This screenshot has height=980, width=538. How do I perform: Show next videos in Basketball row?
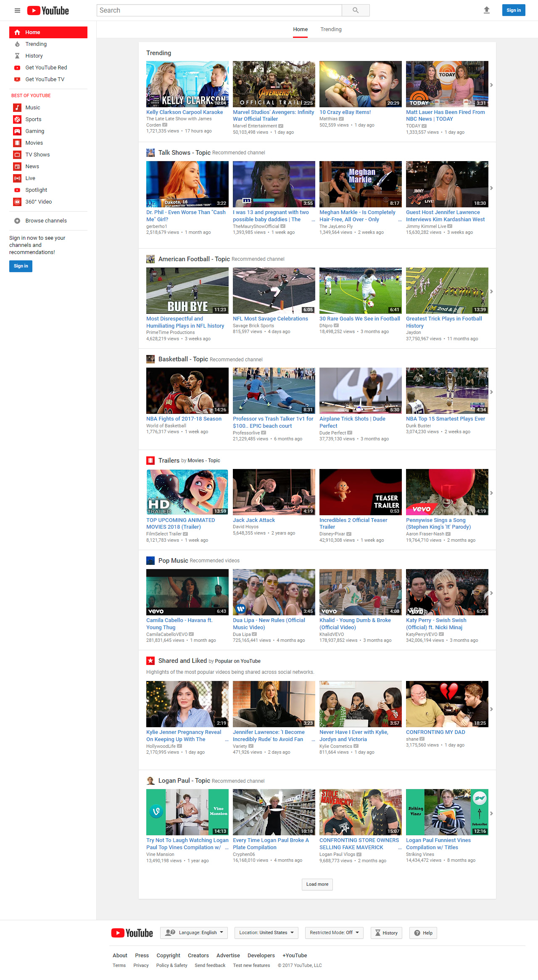[491, 392]
